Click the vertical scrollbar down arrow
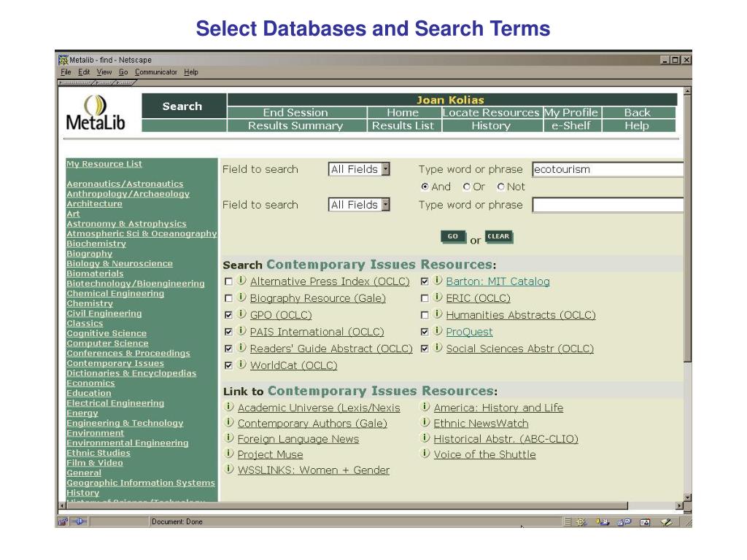Screen dimensions: 747x560 (x=687, y=497)
